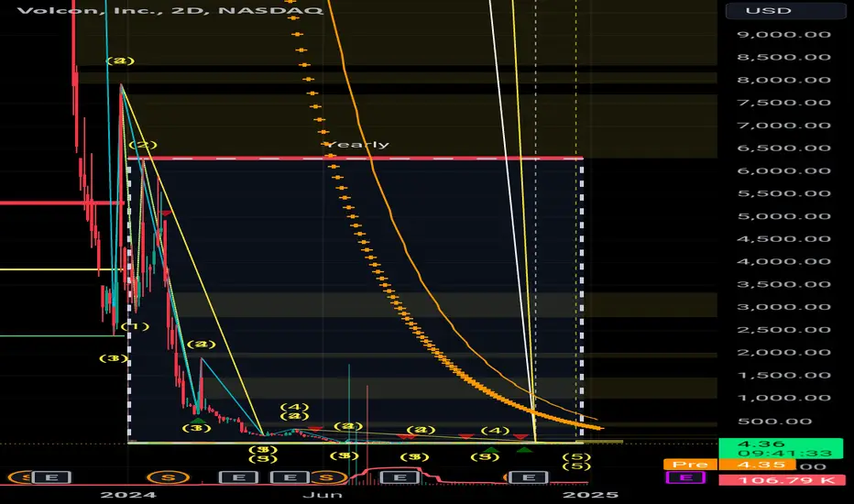
Task: Click the 5,000.00 price scale label
Action: 783,215
